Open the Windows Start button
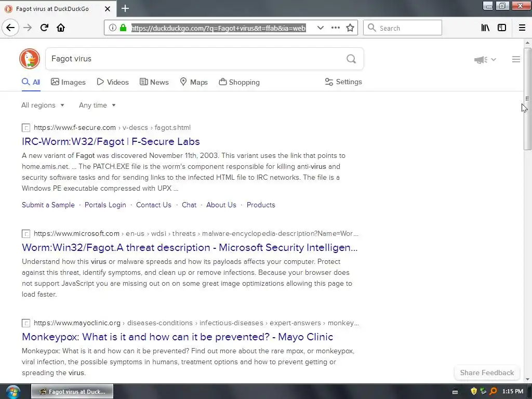 pos(12,392)
